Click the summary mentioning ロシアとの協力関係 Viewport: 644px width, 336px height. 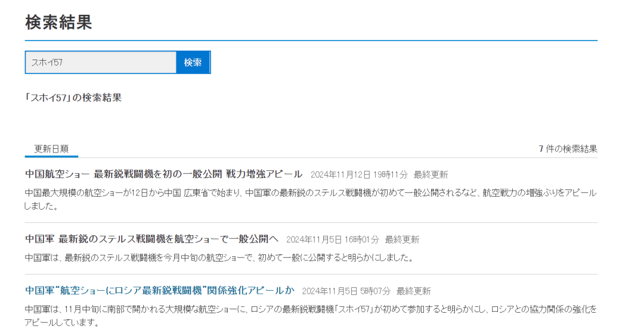(310, 310)
